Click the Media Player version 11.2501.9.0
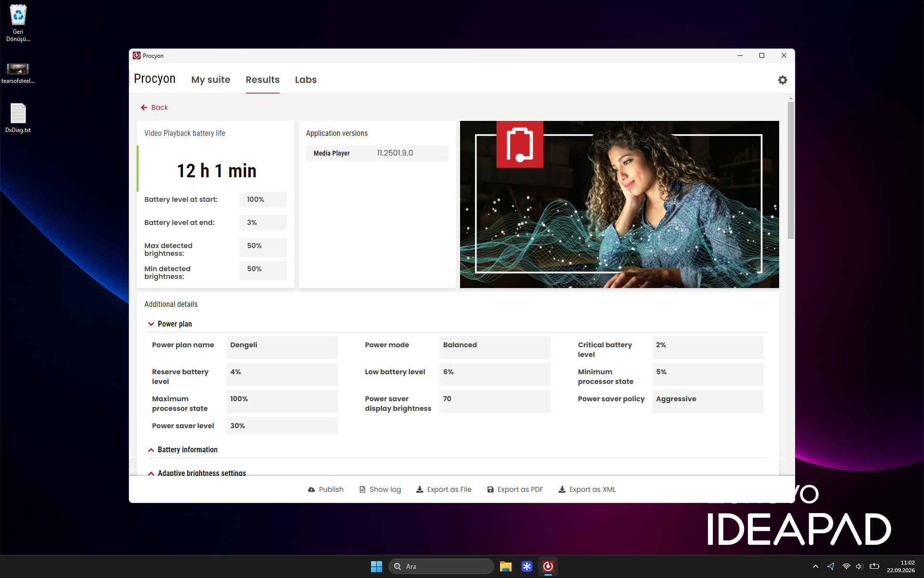The image size is (924, 578). point(395,153)
